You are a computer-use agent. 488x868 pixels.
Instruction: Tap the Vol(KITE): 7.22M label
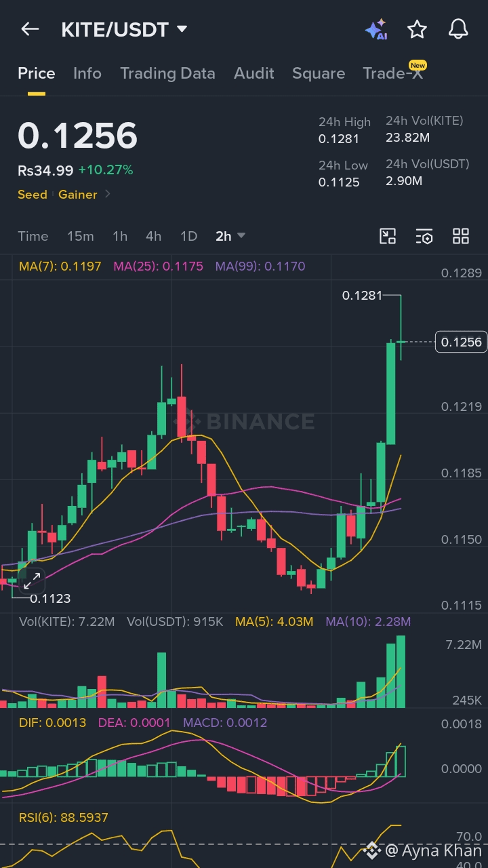67,621
